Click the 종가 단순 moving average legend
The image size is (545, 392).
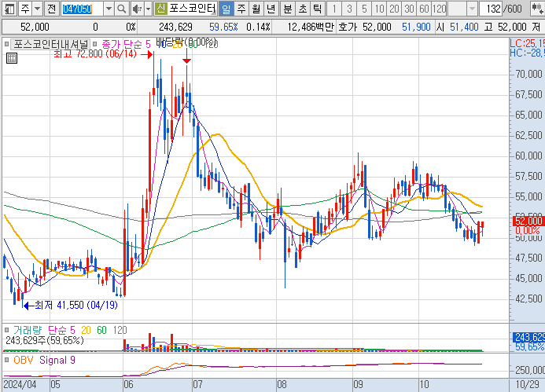coord(126,44)
